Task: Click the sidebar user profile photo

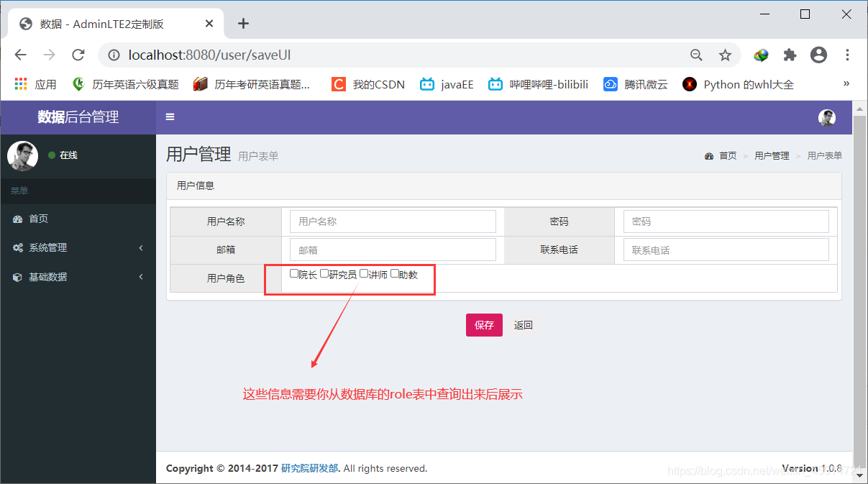Action: pos(22,155)
